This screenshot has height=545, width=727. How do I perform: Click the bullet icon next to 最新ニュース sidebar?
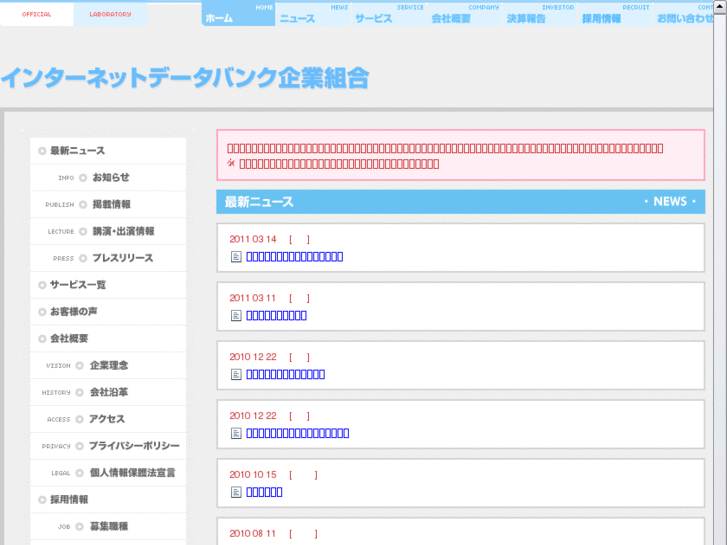(x=42, y=151)
